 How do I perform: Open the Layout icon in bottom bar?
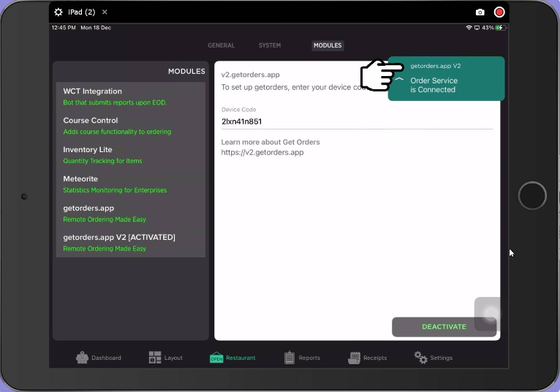click(155, 358)
